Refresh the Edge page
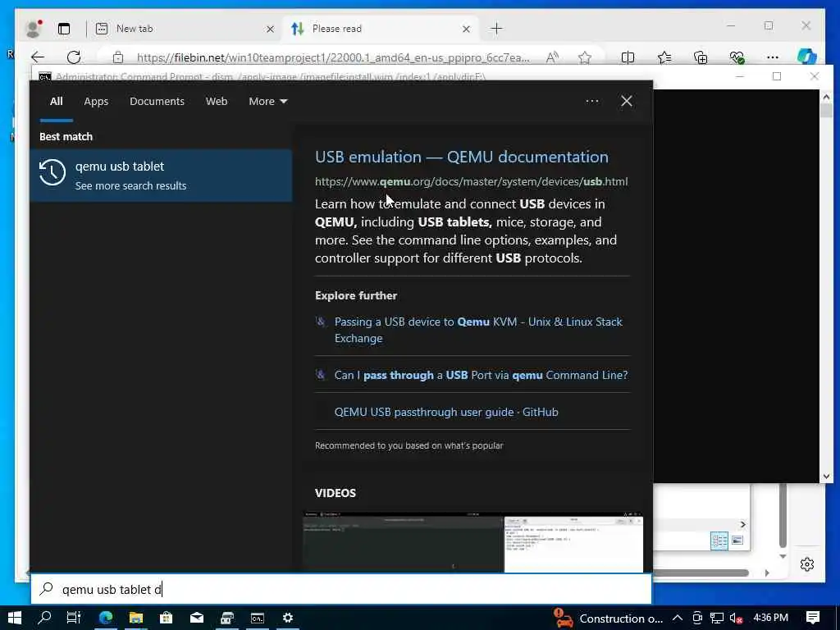The height and width of the screenshot is (630, 840). (x=74, y=57)
